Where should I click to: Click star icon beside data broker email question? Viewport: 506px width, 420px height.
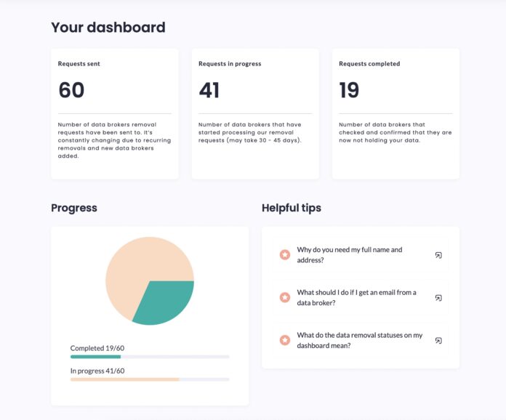pos(285,297)
